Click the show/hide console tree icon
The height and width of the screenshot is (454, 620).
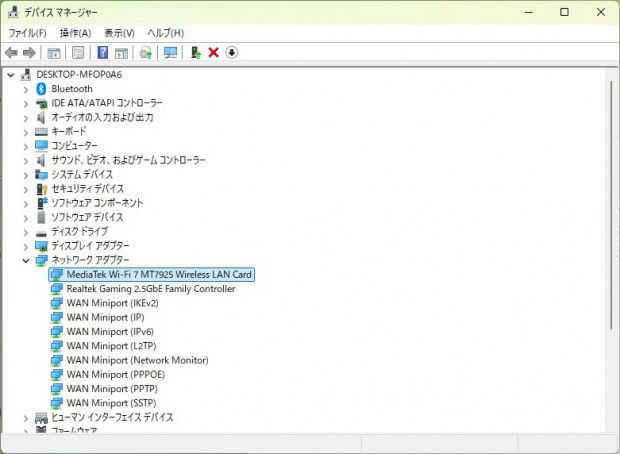(54, 53)
